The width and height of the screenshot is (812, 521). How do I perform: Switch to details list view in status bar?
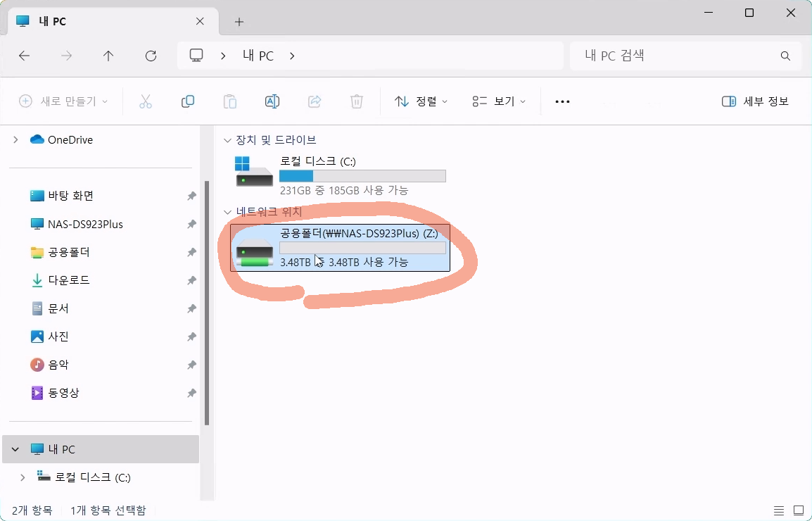pos(779,510)
